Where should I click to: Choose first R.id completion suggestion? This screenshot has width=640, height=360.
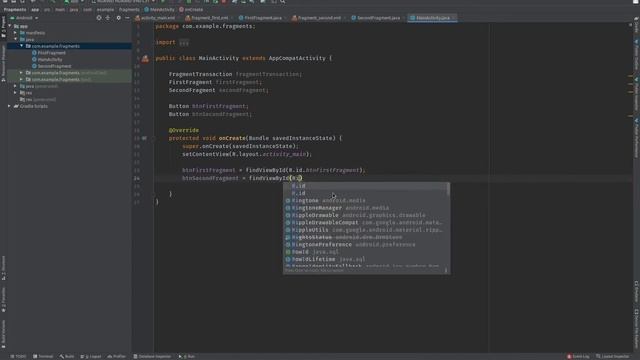366,186
